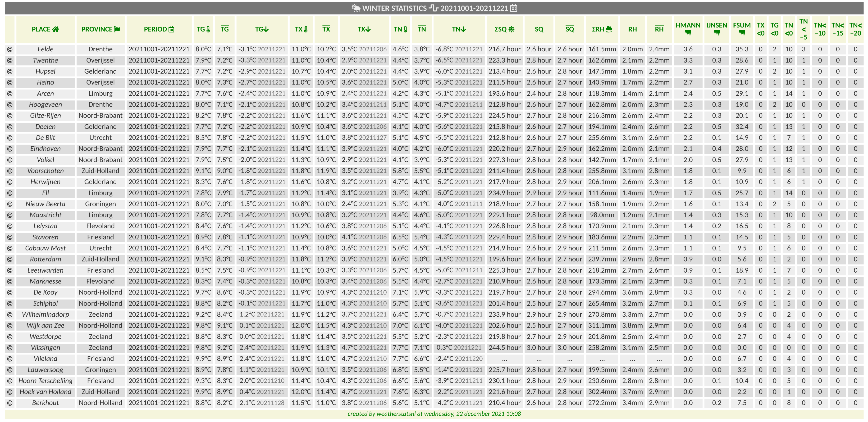Screen dimensions: 868x422
Task: Click the copyright icon in De Bilt row
Action: pyautogui.click(x=10, y=138)
